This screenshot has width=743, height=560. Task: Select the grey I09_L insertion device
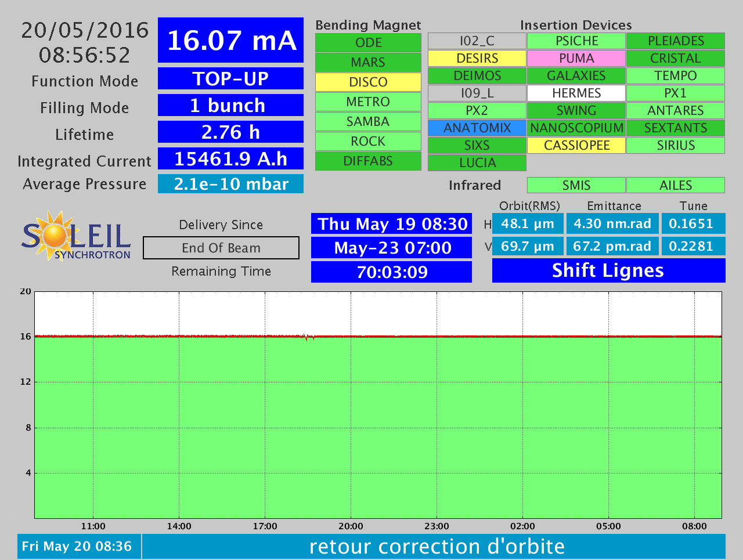pos(477,93)
